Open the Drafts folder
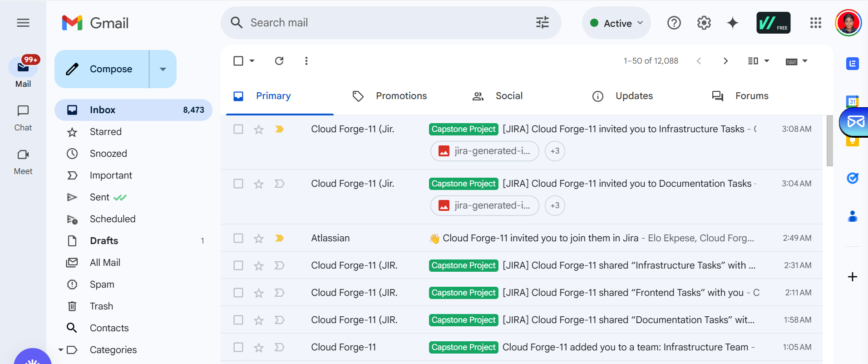Viewport: 868px width, 364px height. tap(133, 241)
